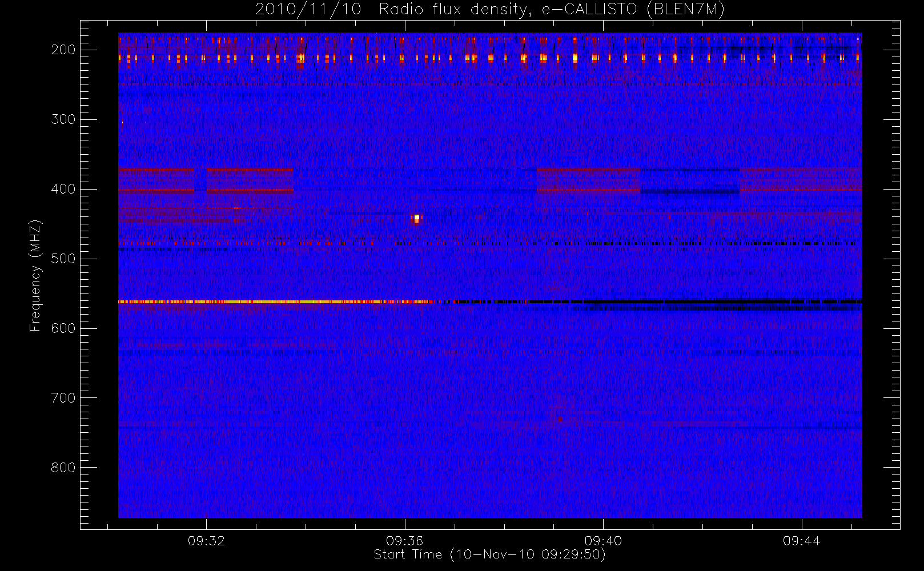Click the 800 frequency tick label
924x571 pixels.
click(63, 468)
